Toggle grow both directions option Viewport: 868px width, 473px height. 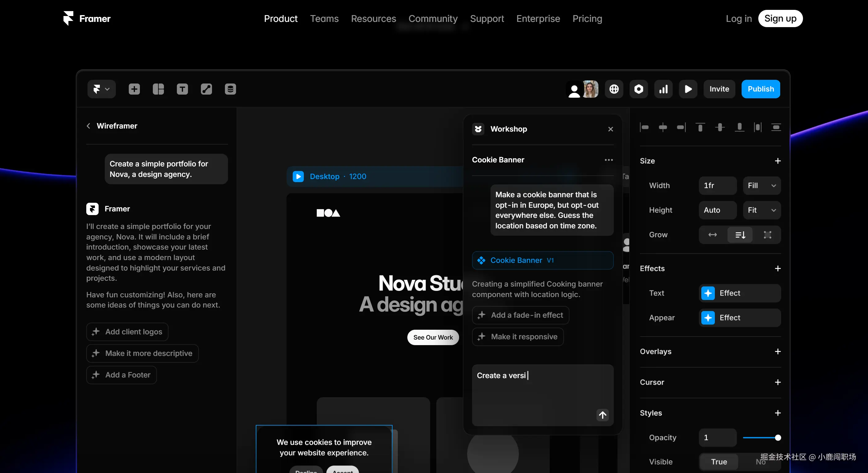tap(767, 235)
